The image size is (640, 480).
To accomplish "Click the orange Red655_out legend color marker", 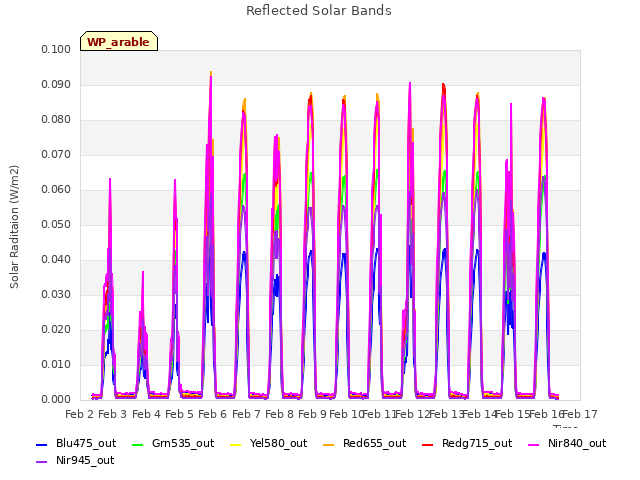I will tap(329, 444).
